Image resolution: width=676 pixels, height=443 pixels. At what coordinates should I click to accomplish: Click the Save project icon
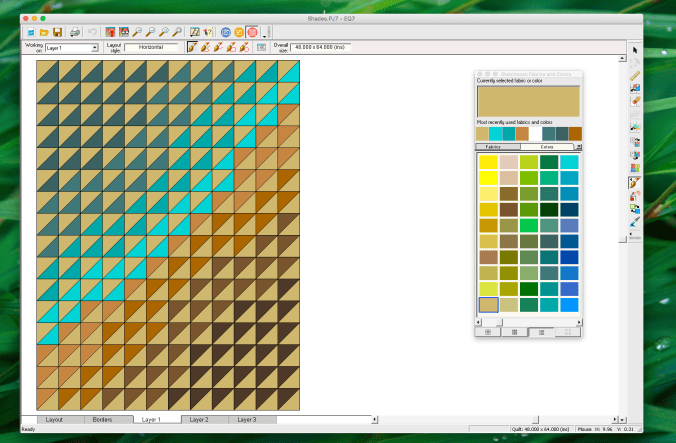(x=59, y=32)
